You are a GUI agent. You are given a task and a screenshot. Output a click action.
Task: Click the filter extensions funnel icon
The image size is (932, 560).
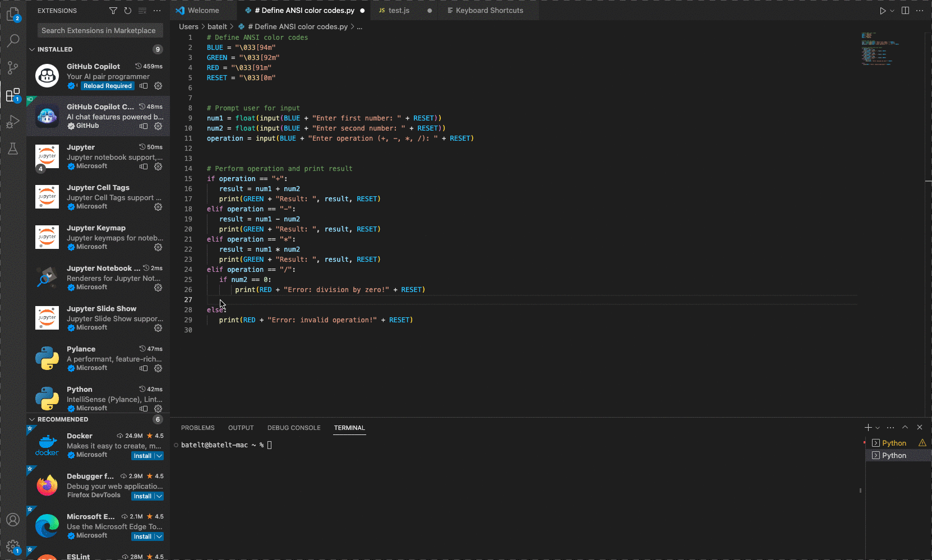tap(113, 11)
